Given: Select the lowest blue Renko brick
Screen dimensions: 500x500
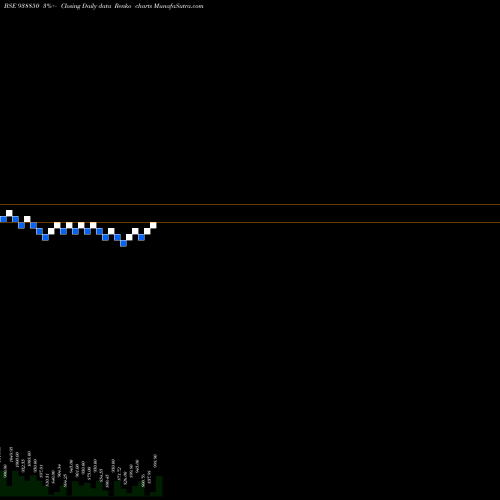Looking at the screenshot, I should click(123, 243).
